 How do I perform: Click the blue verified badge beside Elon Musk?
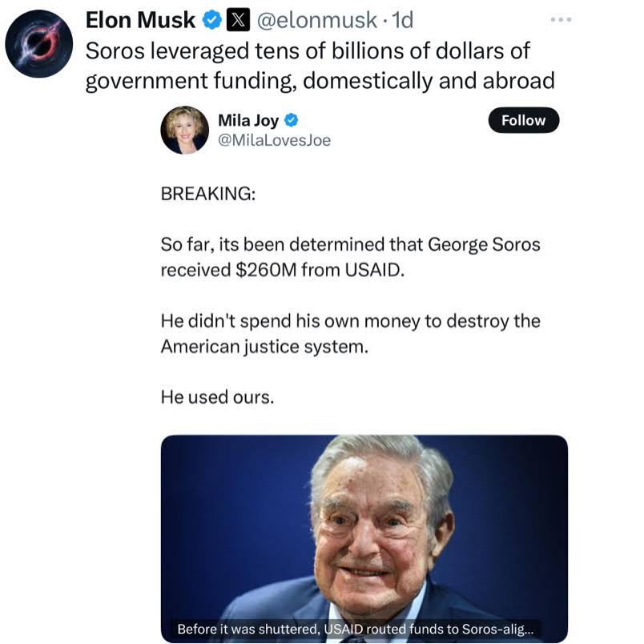[x=211, y=19]
